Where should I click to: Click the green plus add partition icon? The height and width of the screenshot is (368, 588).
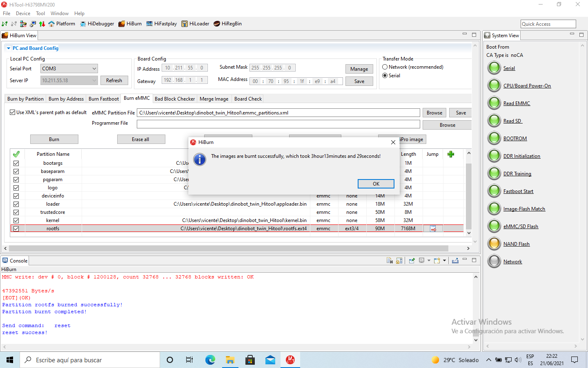(451, 154)
